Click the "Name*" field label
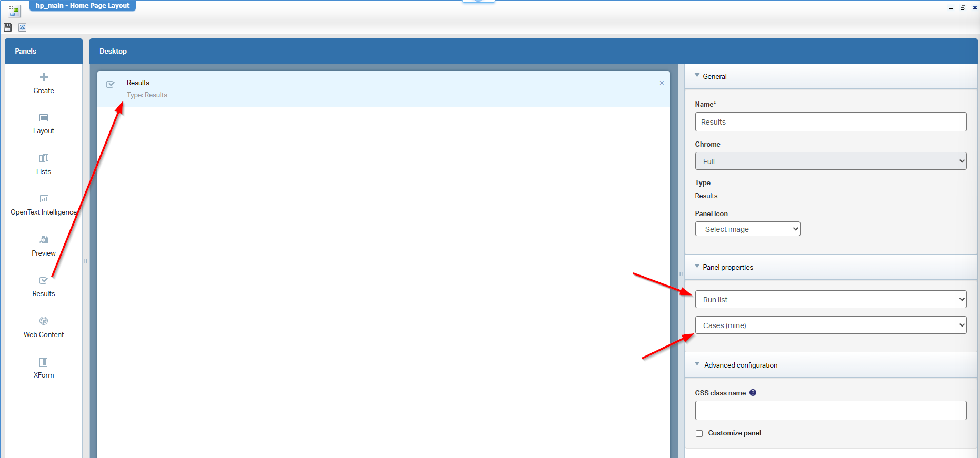Image resolution: width=980 pixels, height=458 pixels. [705, 104]
